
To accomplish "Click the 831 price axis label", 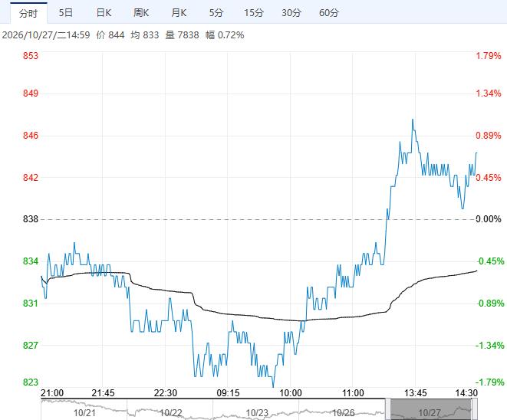I will coord(31,303).
